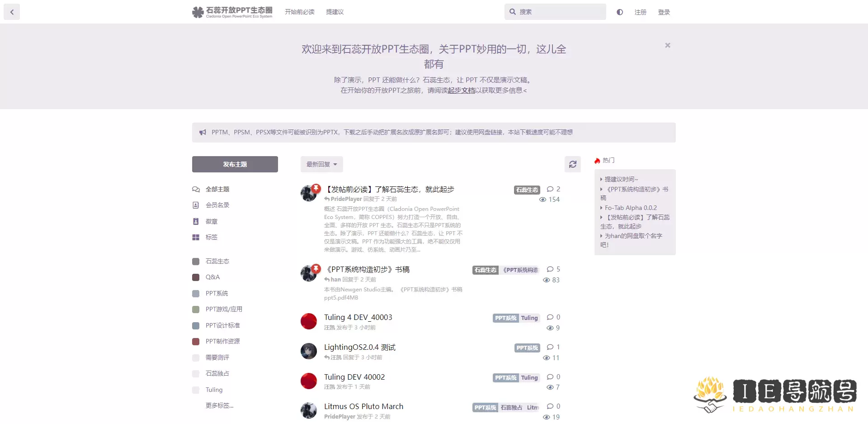Expand Fo-Tab Alpha 0.0.2 in 热门
868x424 pixels.
[629, 207]
